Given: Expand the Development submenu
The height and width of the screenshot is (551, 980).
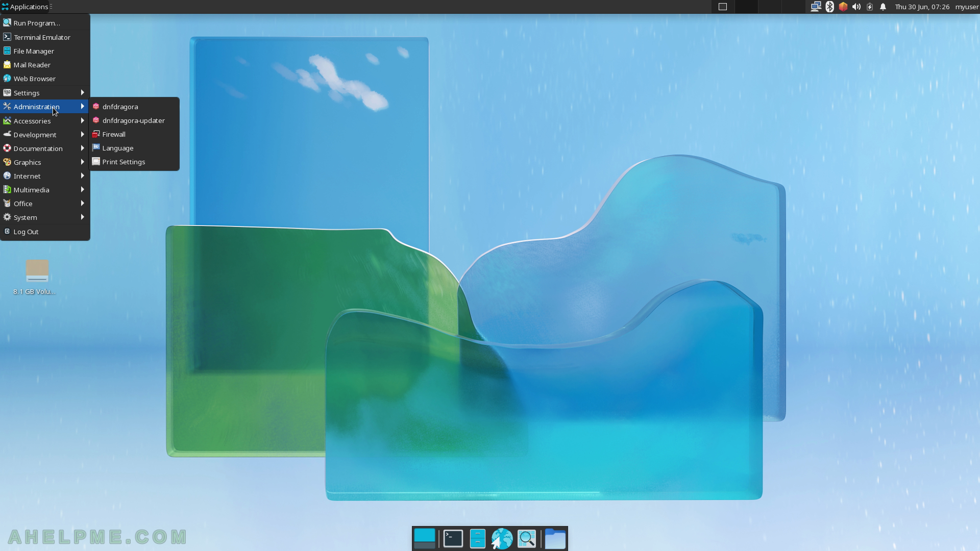Looking at the screenshot, I should pyautogui.click(x=45, y=135).
